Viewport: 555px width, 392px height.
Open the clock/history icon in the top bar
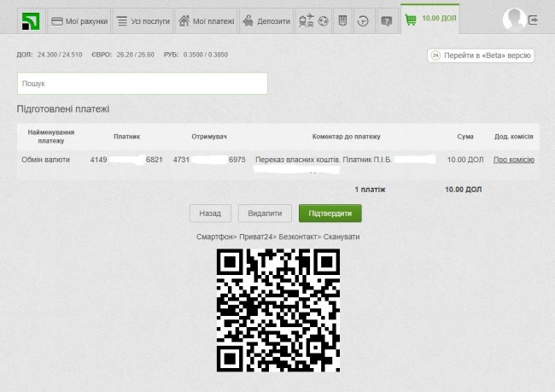[364, 20]
